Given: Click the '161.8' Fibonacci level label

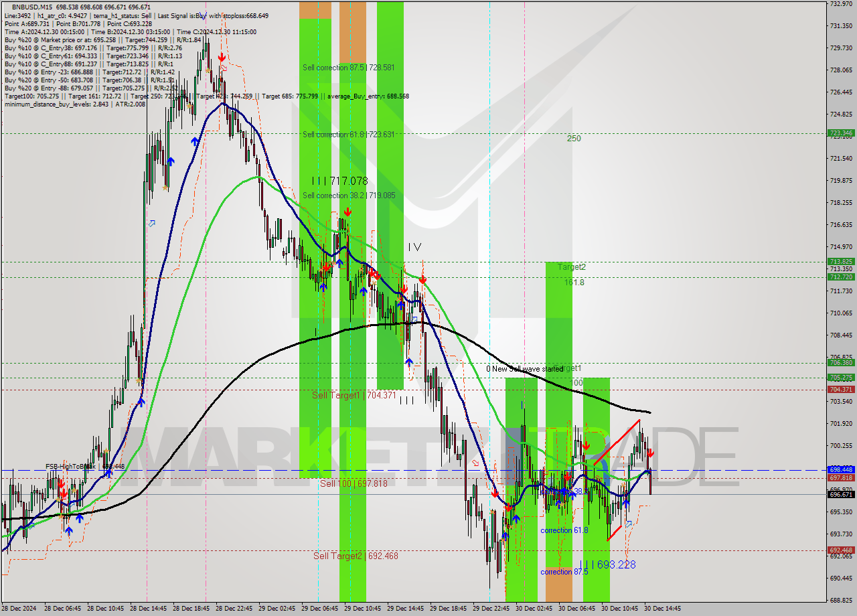Looking at the screenshot, I should click(x=574, y=283).
